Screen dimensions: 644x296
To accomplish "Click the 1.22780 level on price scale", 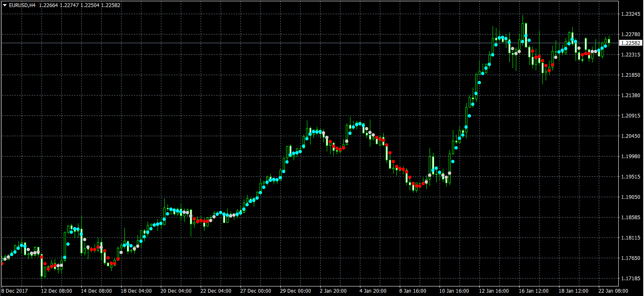I will pos(630,34).
